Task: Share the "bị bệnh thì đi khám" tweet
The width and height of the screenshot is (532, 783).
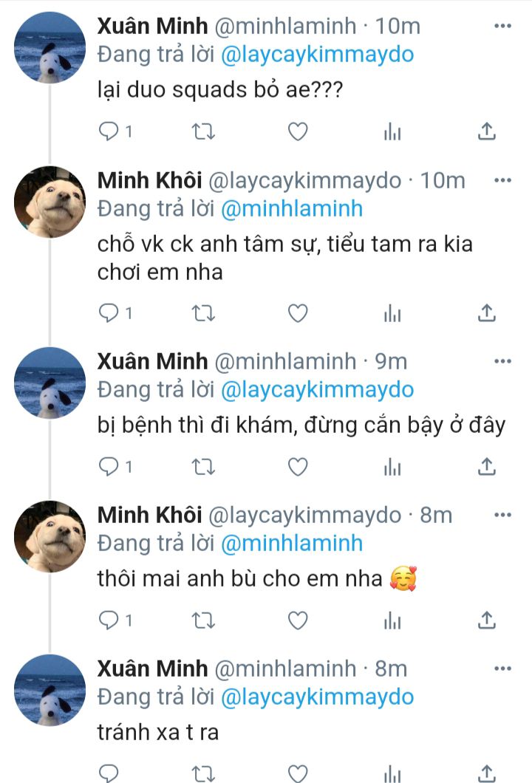Action: point(486,466)
